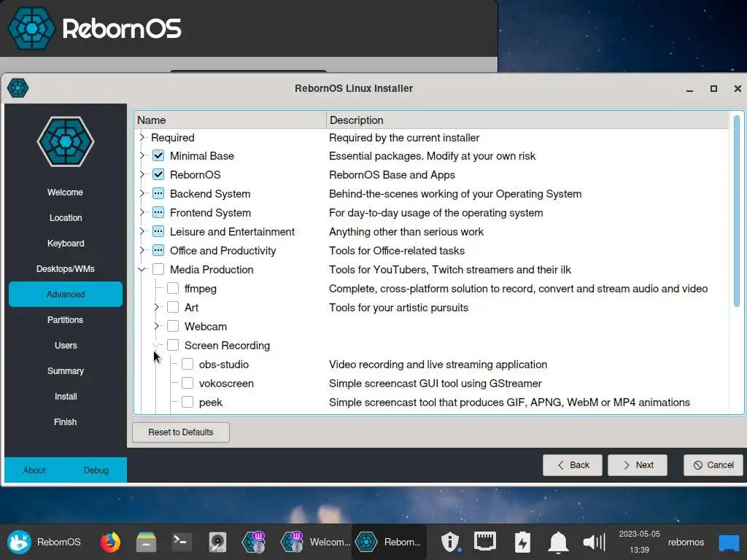
Task: Click the disk utility taskbar icon
Action: point(217,542)
